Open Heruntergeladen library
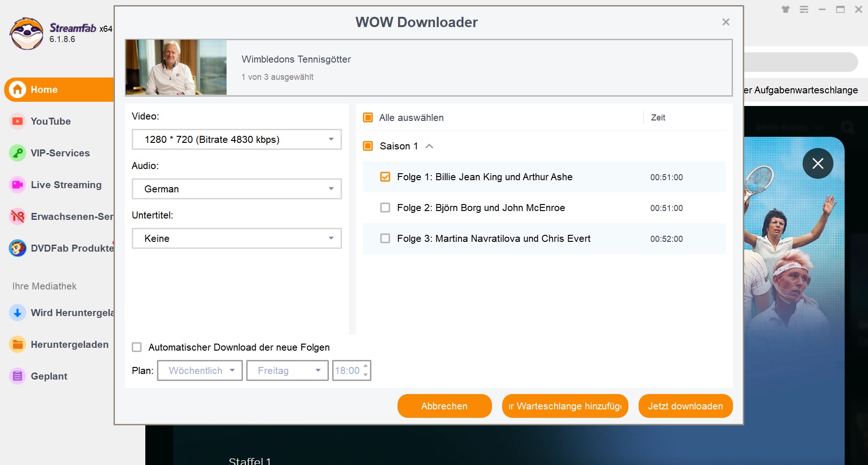Image resolution: width=868 pixels, height=465 pixels. [x=70, y=345]
